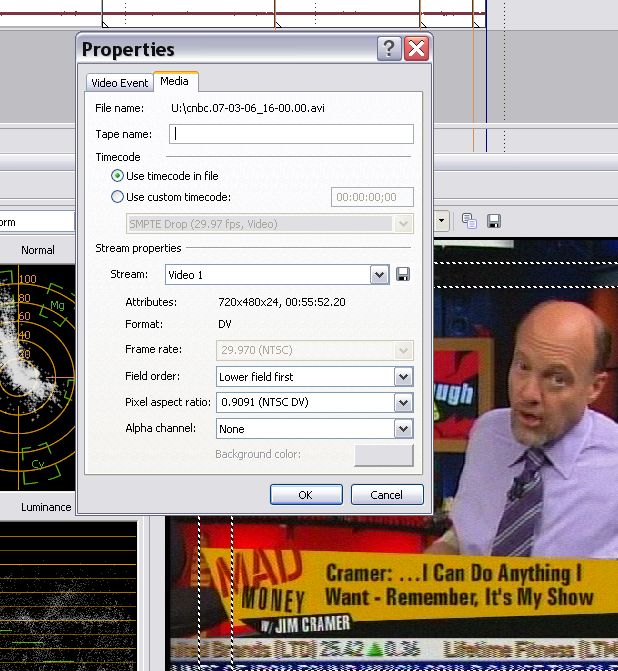Open the SMPTE Drop timecode format dropdown
Viewport: 618px width, 671px height.
pos(403,224)
